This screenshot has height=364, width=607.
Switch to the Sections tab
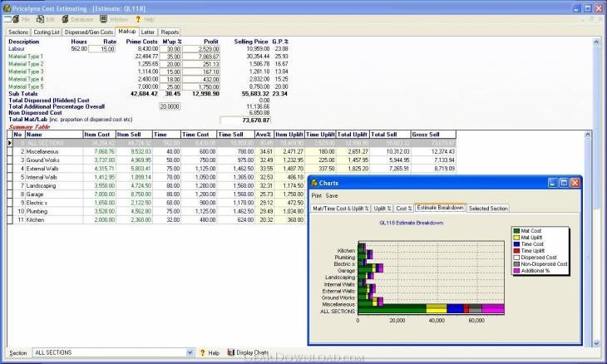(18, 32)
